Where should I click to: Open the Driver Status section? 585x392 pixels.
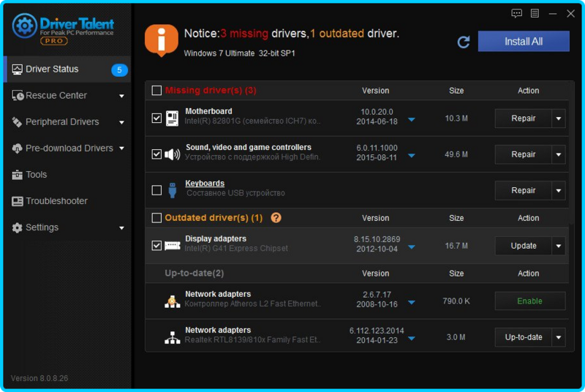(67, 69)
